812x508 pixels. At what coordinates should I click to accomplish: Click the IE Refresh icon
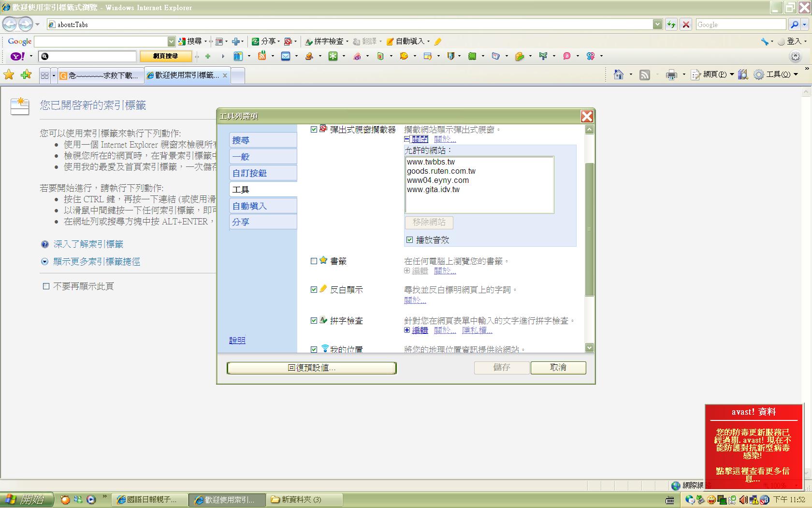(x=671, y=24)
